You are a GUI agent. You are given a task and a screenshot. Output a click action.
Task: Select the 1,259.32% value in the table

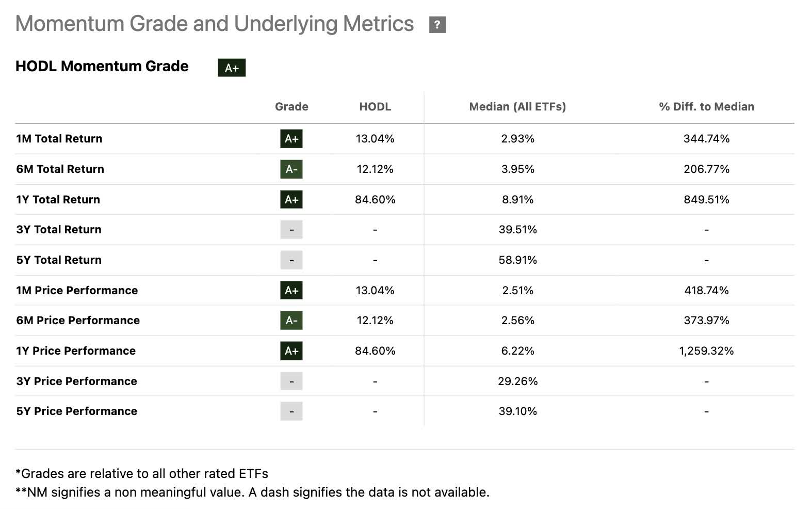(x=706, y=351)
